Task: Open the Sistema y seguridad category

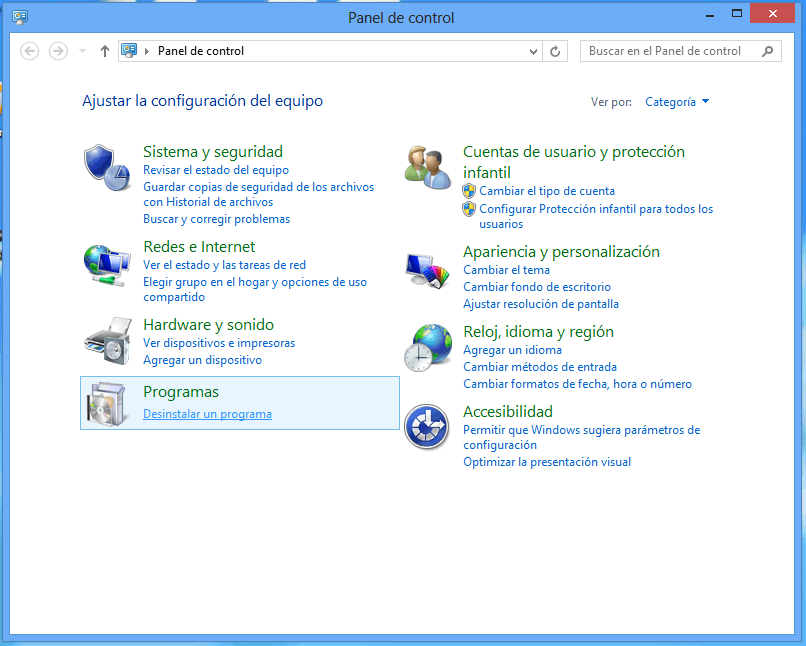Action: pyautogui.click(x=213, y=152)
